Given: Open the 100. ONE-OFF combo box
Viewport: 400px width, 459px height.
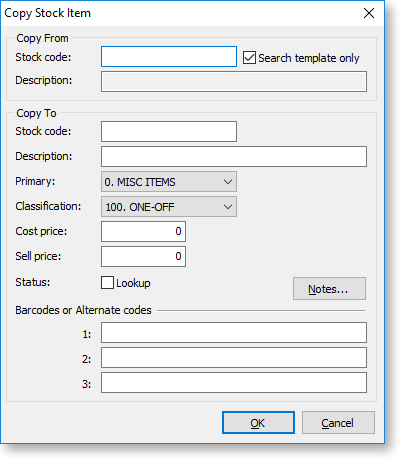Looking at the screenshot, I should [x=169, y=207].
